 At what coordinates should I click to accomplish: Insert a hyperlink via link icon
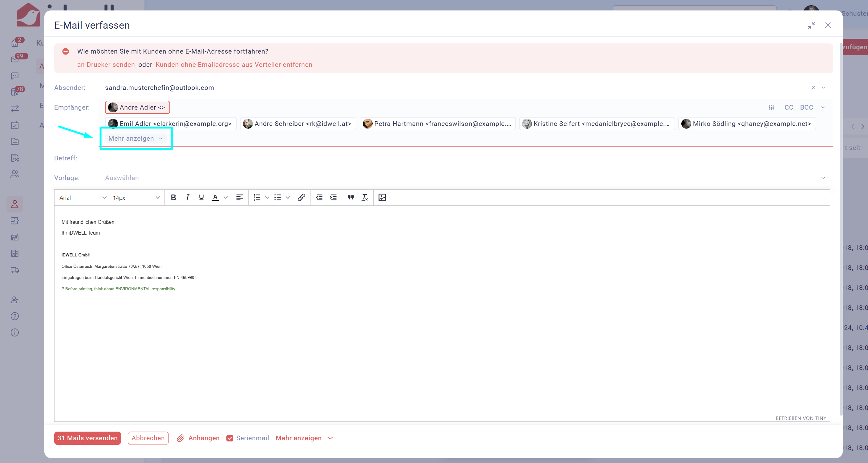(x=301, y=197)
